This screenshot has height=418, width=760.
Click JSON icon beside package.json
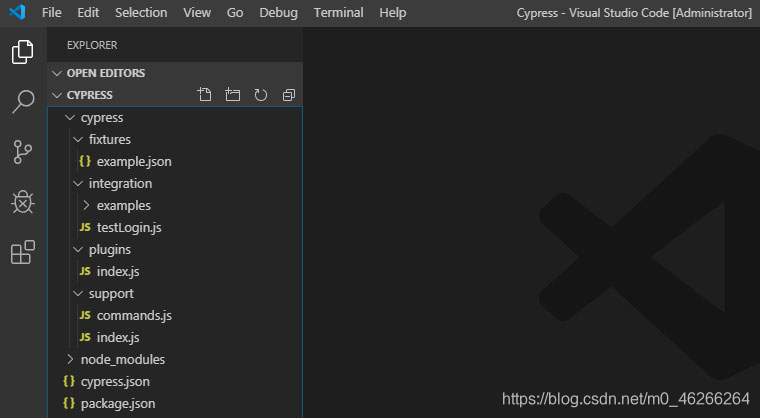69,403
